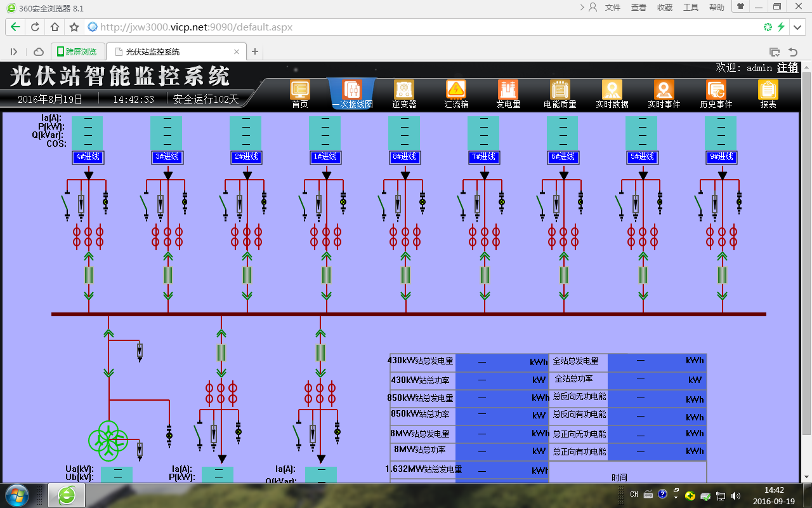The width and height of the screenshot is (812, 508).
Task: Click the 1#进线 label button
Action: tap(327, 157)
